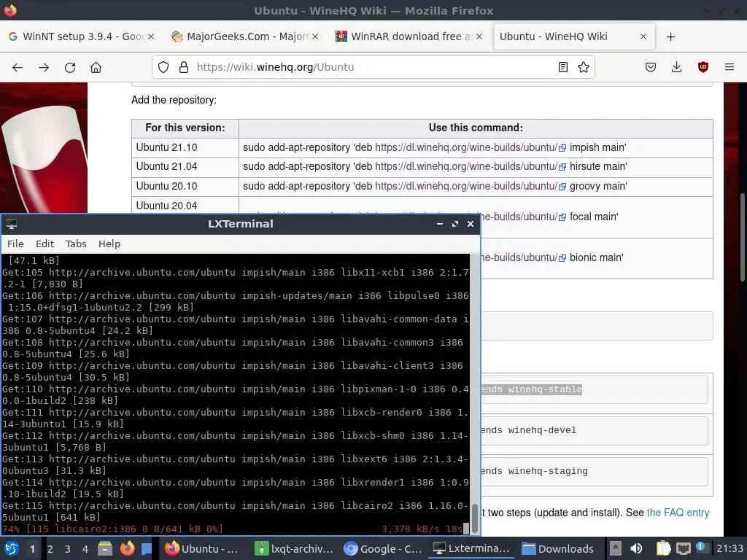747x560 pixels.
Task: Open a new Firefox tab
Action: 671,36
